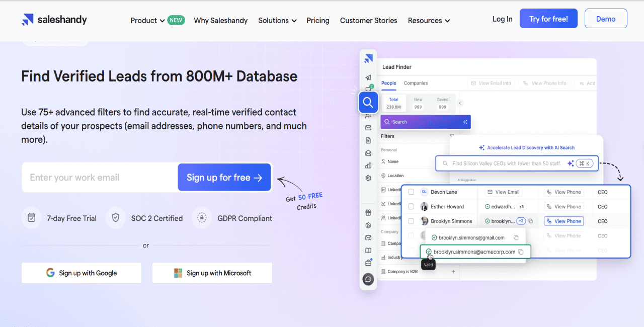644x327 pixels.
Task: Click the View Email Info button
Action: click(491, 83)
